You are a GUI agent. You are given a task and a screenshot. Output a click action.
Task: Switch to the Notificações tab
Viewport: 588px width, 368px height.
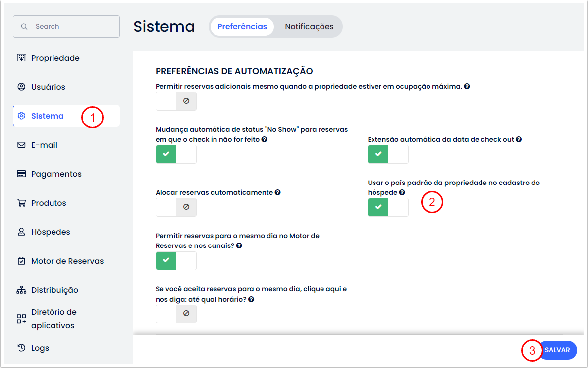pyautogui.click(x=309, y=27)
